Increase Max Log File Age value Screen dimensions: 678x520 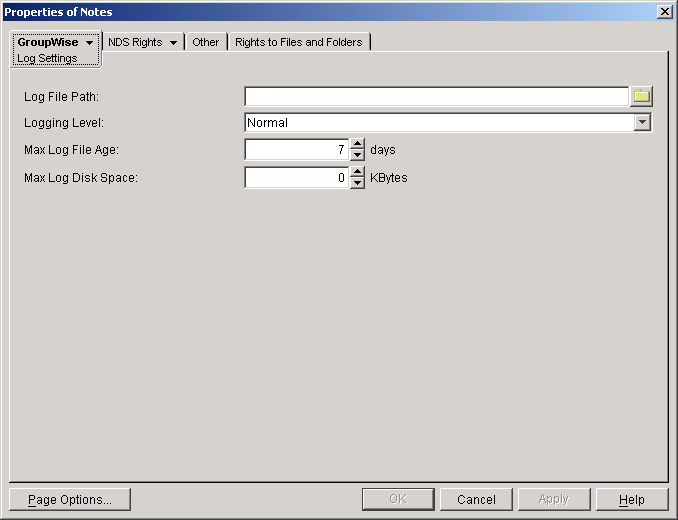click(x=357, y=144)
